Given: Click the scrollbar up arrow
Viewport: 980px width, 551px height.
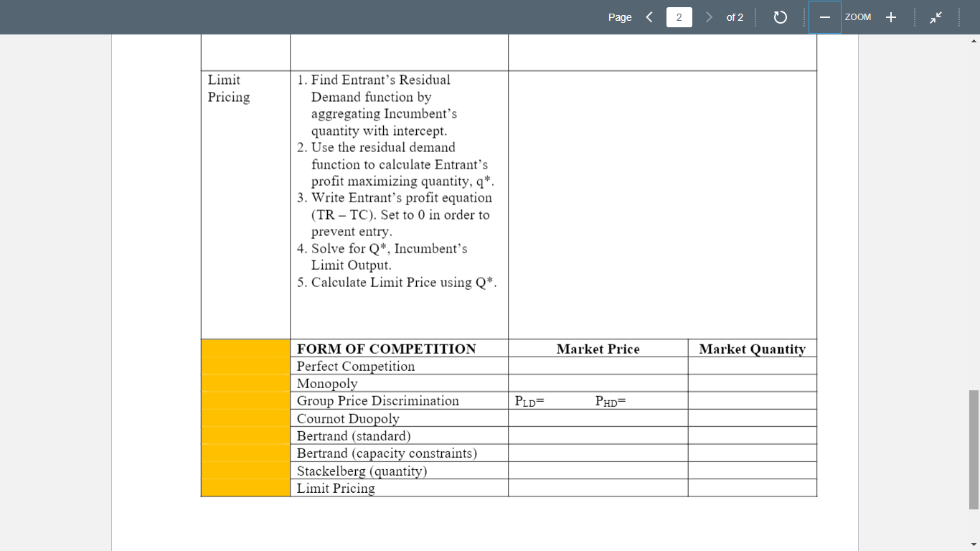Looking at the screenshot, I should coord(974,40).
